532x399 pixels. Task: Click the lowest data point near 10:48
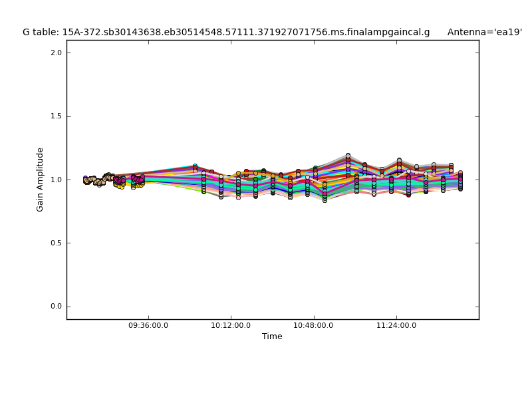click(x=325, y=199)
